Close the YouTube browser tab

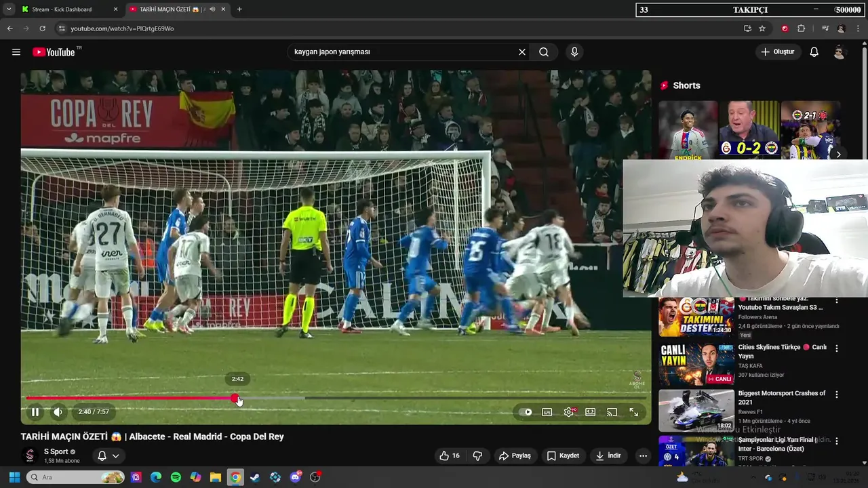223,9
